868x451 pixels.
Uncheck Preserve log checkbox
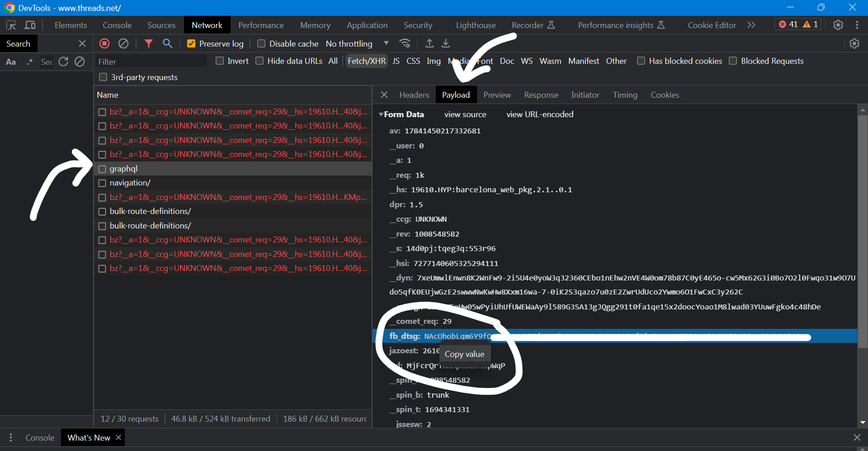(191, 43)
